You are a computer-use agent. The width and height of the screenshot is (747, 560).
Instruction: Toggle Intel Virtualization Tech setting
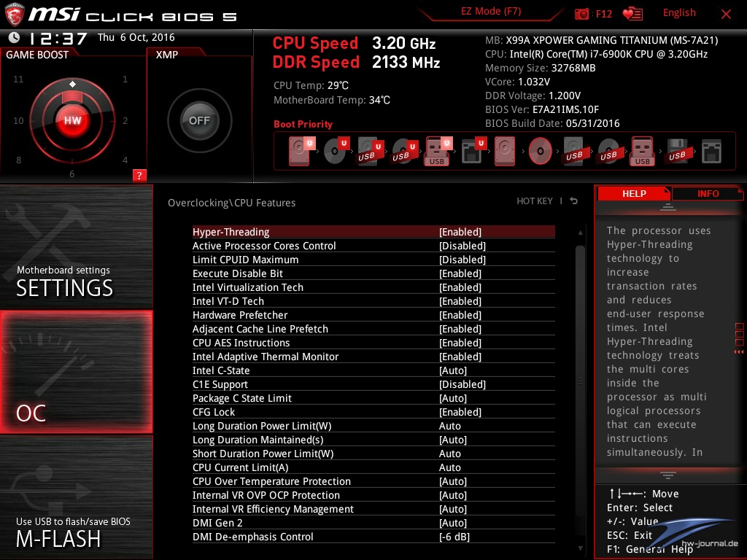(373, 287)
